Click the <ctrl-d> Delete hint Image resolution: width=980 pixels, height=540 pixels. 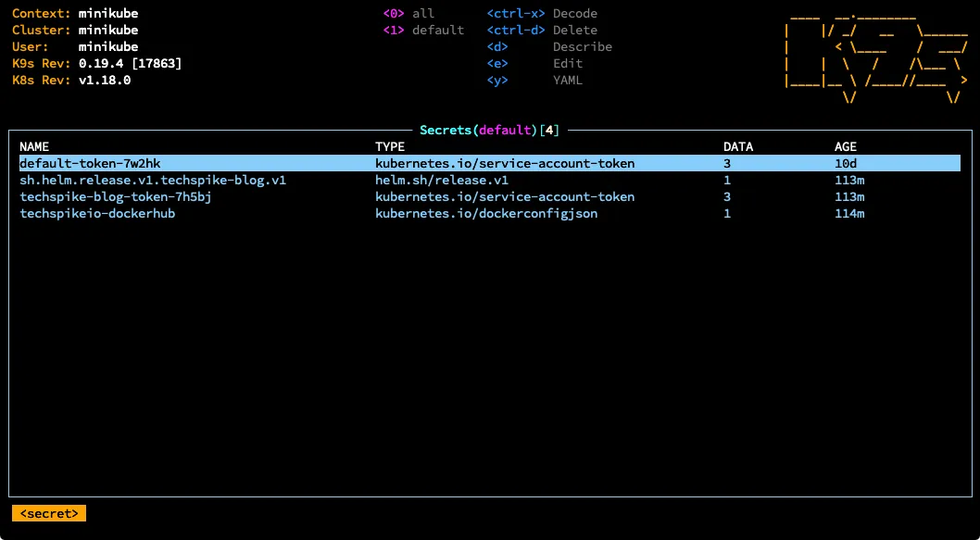coord(542,30)
